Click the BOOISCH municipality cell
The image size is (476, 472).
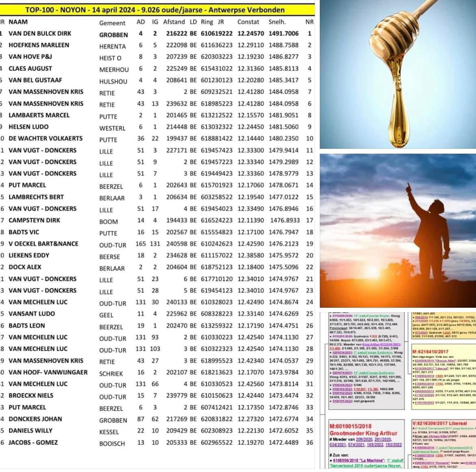point(112,444)
